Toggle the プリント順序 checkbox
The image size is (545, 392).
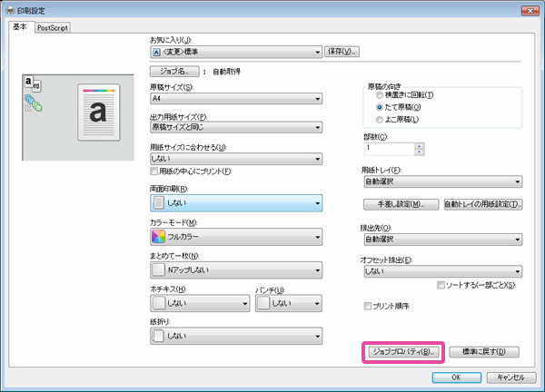click(x=368, y=307)
